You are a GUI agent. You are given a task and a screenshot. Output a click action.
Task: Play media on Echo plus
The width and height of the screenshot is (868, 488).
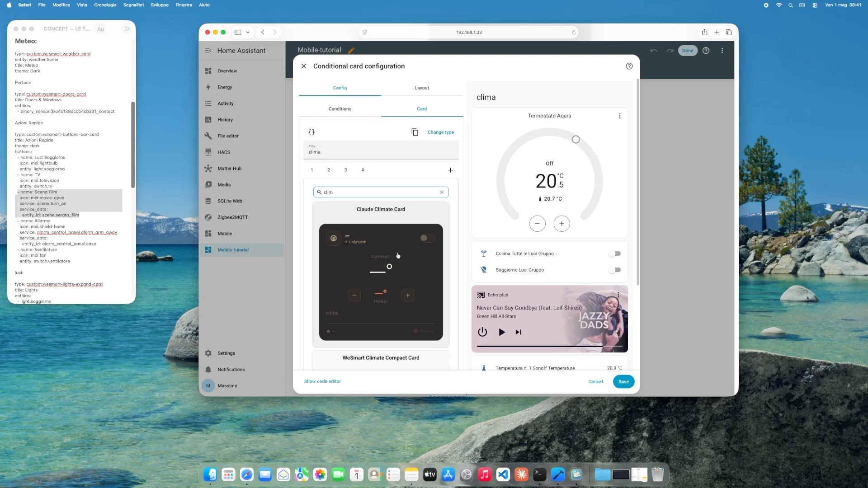502,332
